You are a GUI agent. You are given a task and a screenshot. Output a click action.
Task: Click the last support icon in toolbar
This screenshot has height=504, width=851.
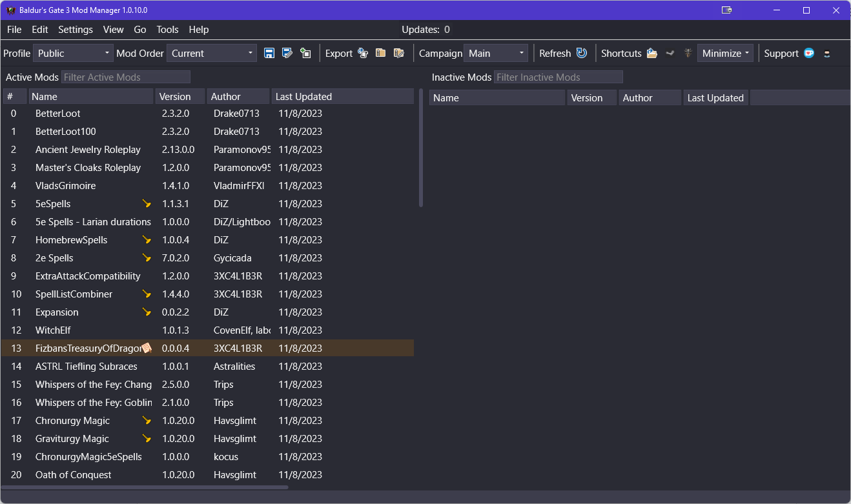coord(827,53)
